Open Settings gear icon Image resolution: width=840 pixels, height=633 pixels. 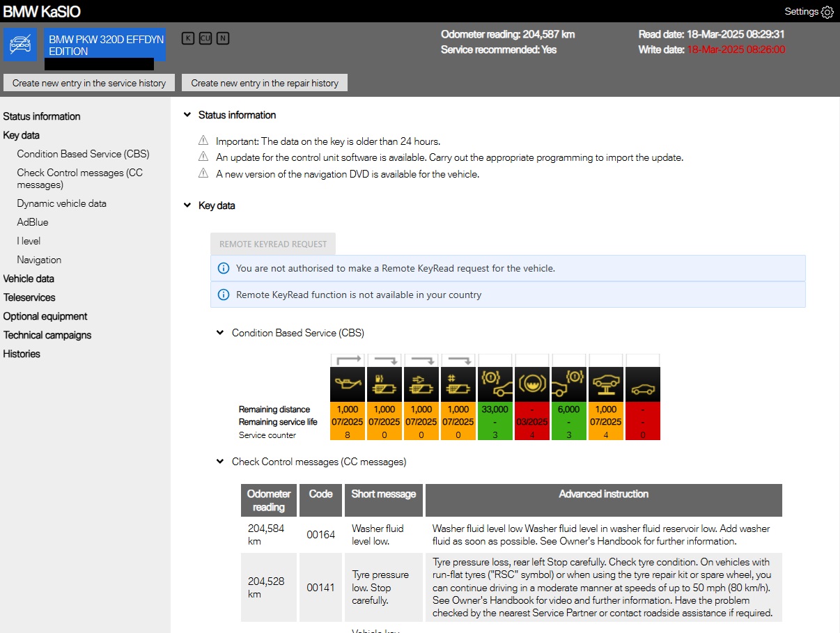[827, 12]
